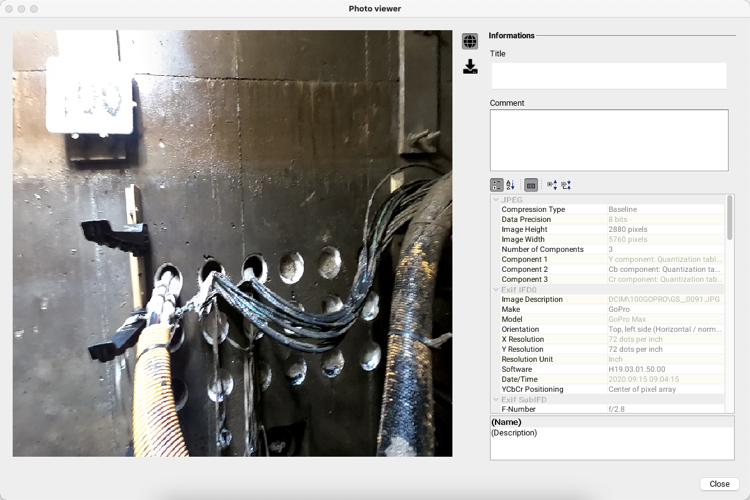Click the photo preview image

click(232, 243)
